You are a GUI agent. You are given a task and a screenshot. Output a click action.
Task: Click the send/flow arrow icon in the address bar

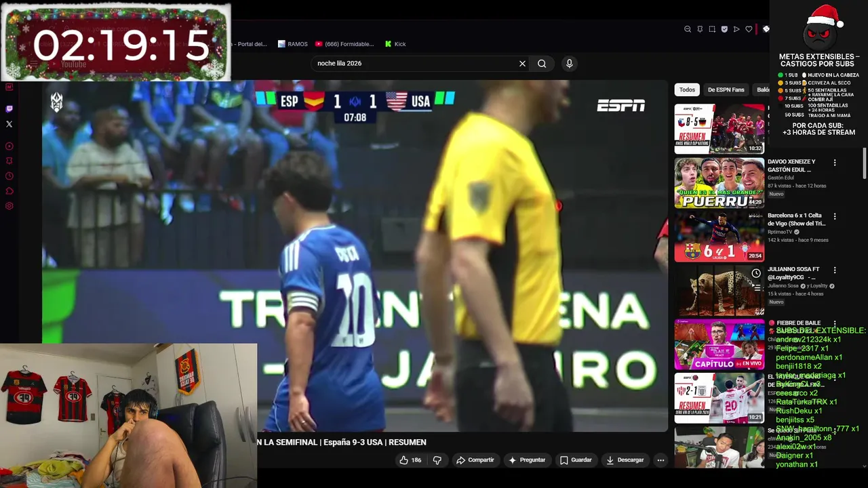click(736, 29)
